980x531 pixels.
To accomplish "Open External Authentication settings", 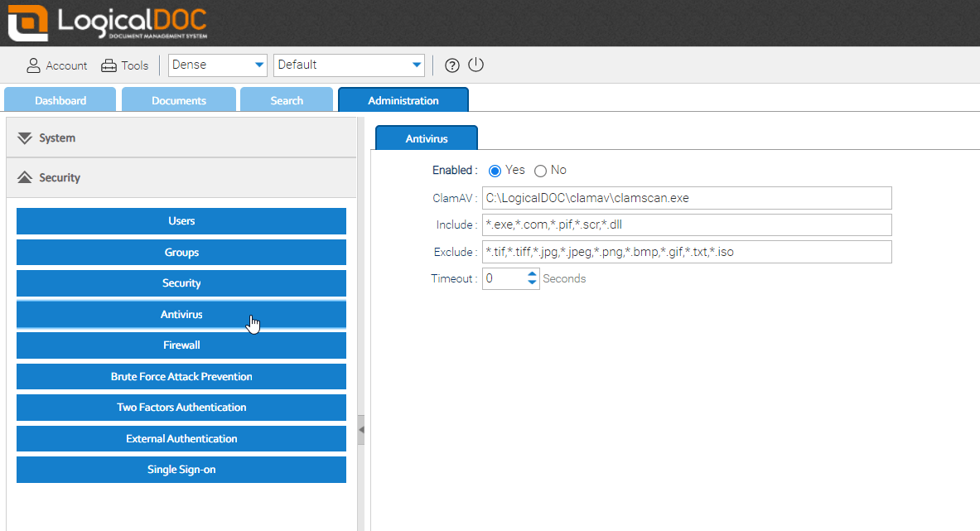I will (181, 438).
